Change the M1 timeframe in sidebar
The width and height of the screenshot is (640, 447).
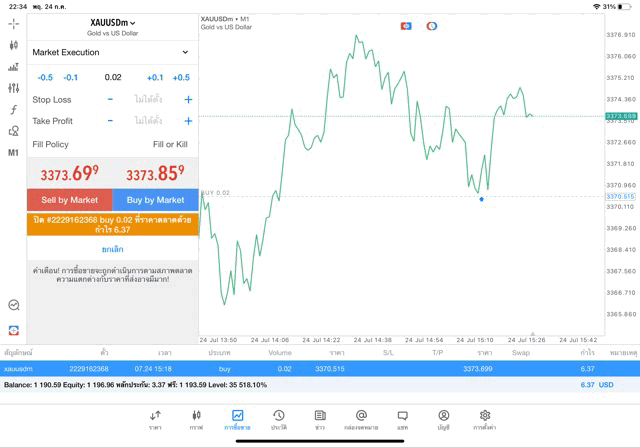coord(13,153)
